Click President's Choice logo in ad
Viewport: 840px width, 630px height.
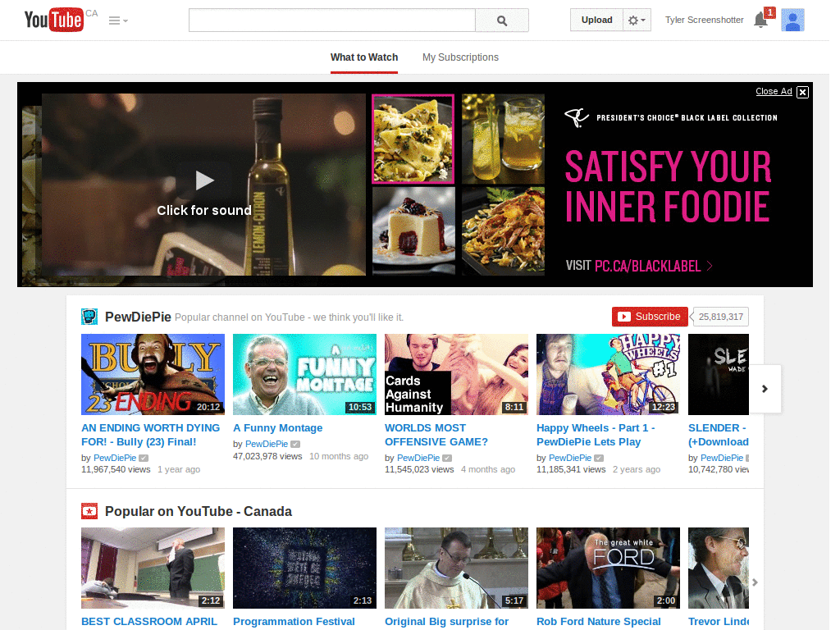577,117
